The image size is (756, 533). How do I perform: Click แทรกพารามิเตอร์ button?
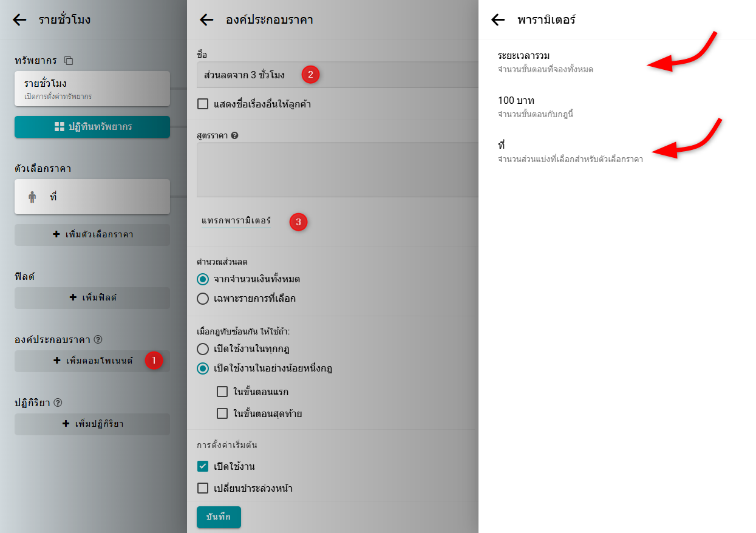point(236,221)
